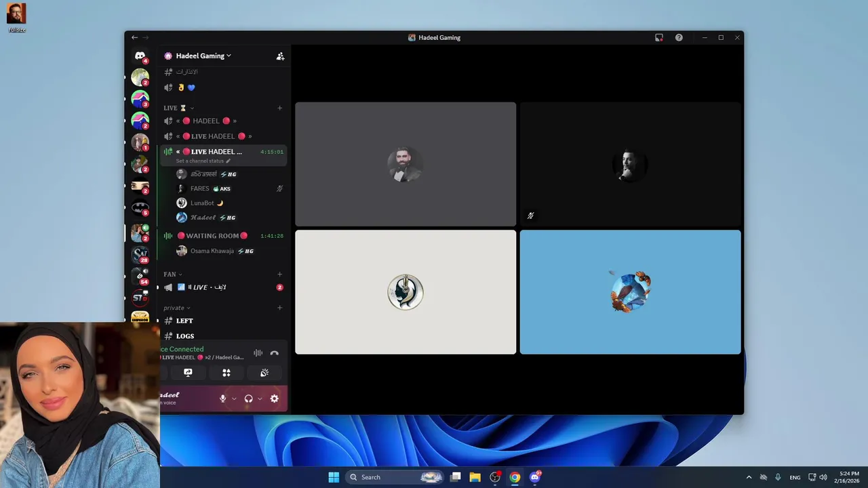Open File Explorer from taskbar
Image resolution: width=868 pixels, height=488 pixels.
475,477
